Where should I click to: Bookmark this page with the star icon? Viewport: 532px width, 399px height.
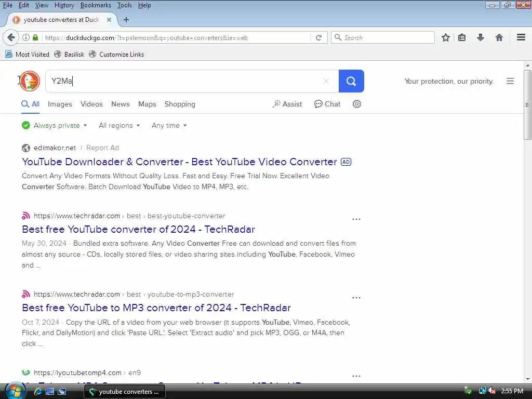[x=445, y=37]
